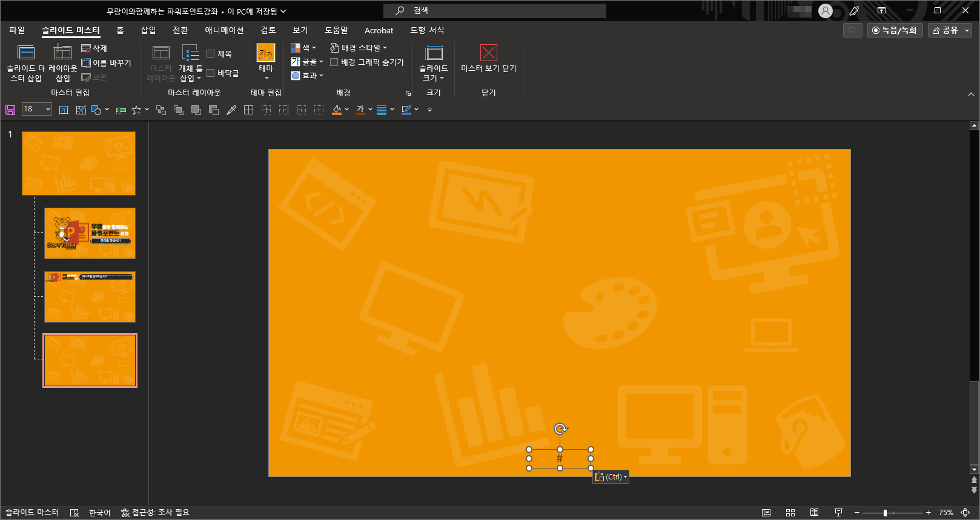The image size is (980, 520).
Task: Open the comments button in title area
Action: coord(852,30)
